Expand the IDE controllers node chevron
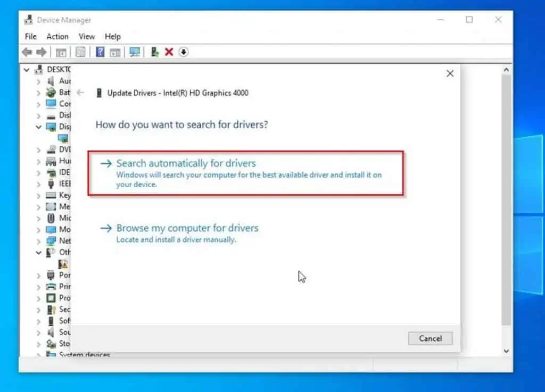The height and width of the screenshot is (392, 545). tap(38, 173)
